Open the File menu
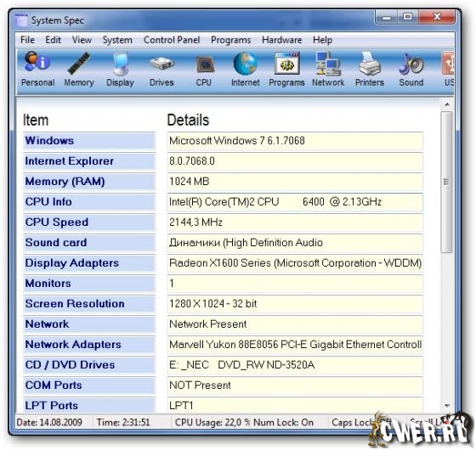476x450 pixels. click(27, 40)
